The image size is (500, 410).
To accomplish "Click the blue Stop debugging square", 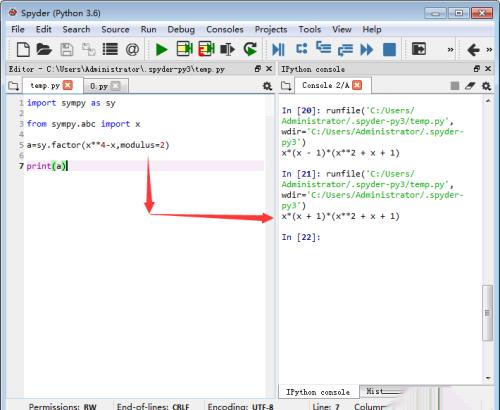I will [x=389, y=50].
